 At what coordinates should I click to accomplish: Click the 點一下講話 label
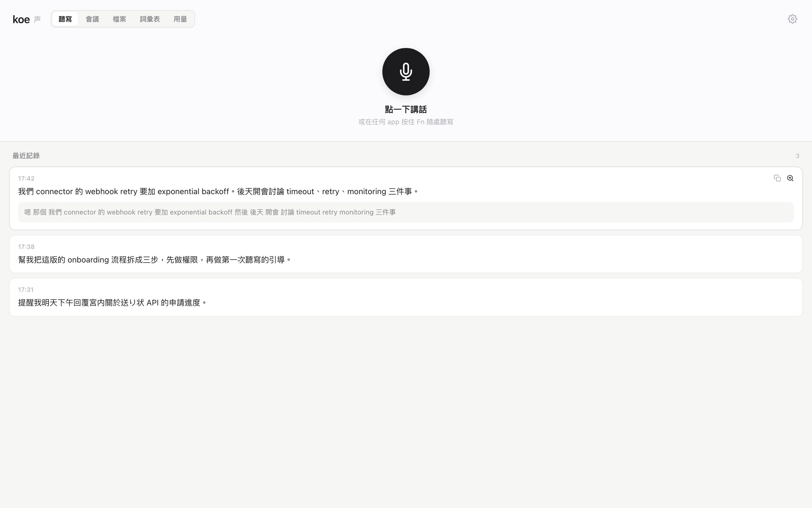(406, 110)
